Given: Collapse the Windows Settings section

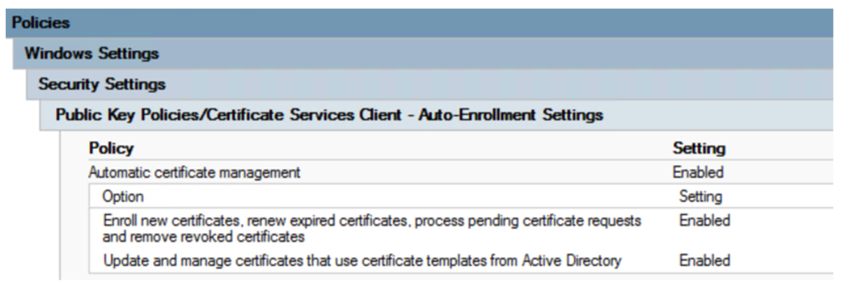Looking at the screenshot, I should pos(91,54).
